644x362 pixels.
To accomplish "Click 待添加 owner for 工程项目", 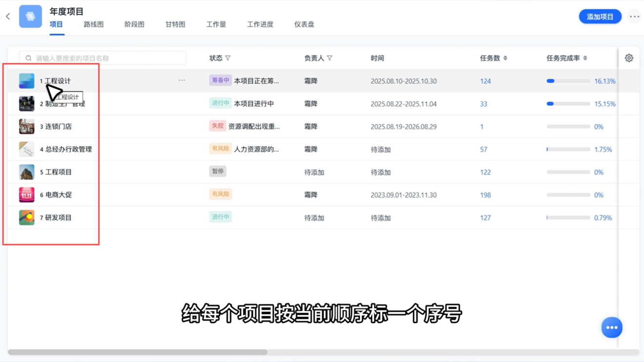I will (314, 172).
